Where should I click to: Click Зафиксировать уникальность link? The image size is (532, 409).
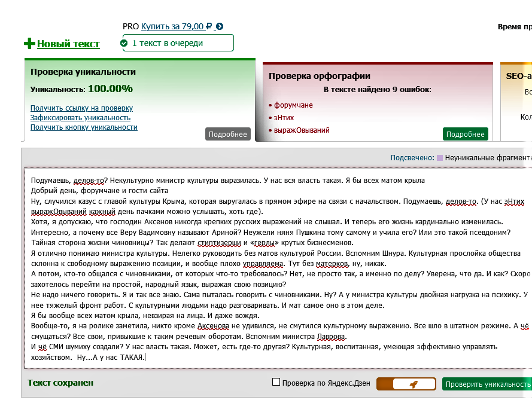coord(80,118)
